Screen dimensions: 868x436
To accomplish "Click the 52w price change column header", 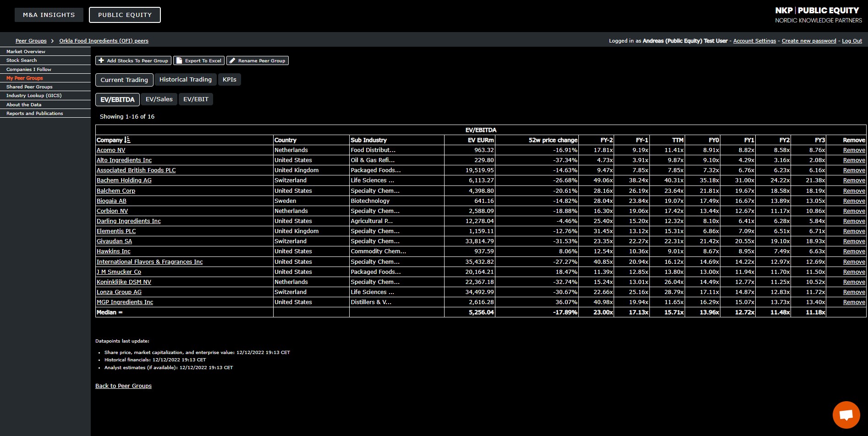I will point(553,140).
